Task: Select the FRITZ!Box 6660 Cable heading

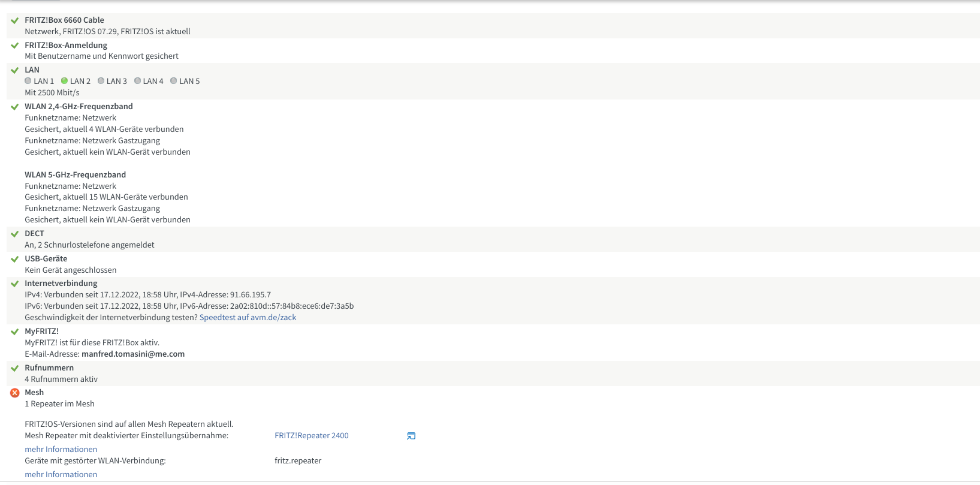Action: coord(64,20)
